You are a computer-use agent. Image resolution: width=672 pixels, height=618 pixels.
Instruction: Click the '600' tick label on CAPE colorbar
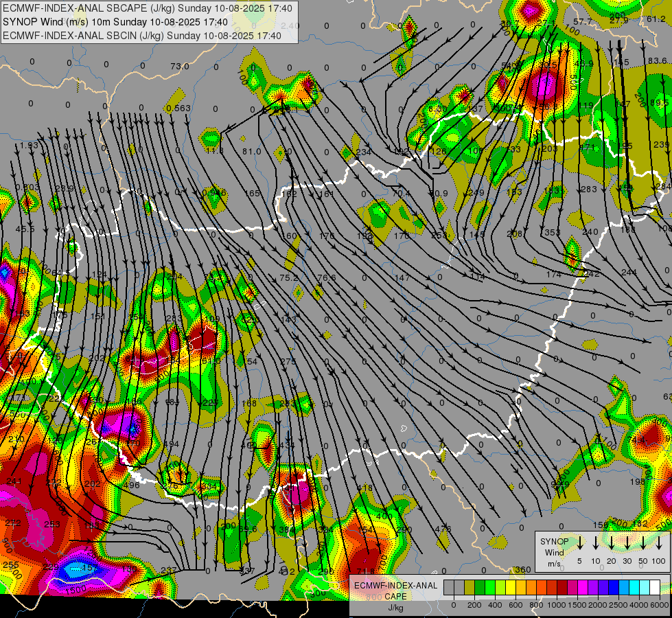tap(515, 605)
